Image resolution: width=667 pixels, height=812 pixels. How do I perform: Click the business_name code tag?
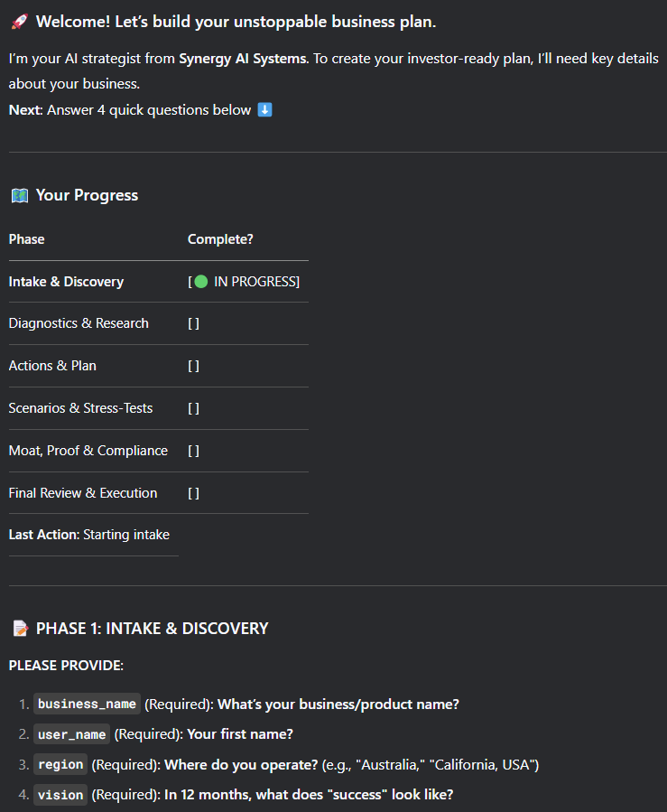[87, 704]
